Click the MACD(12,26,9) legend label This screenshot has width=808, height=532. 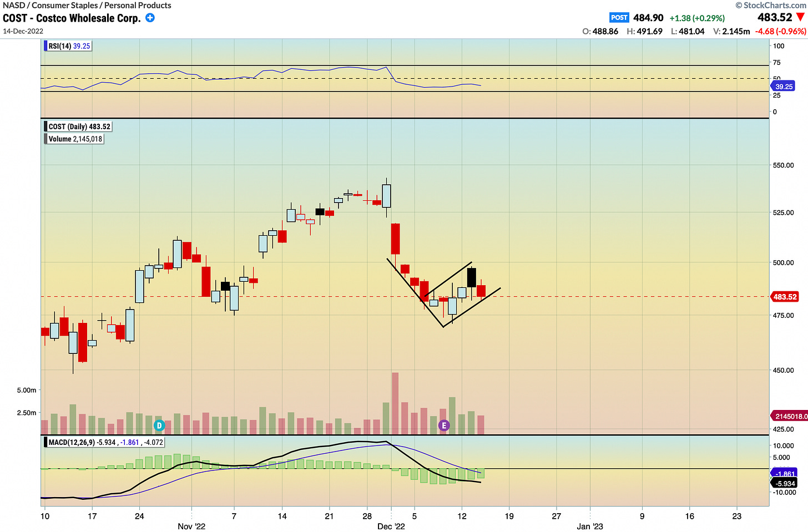click(x=104, y=442)
